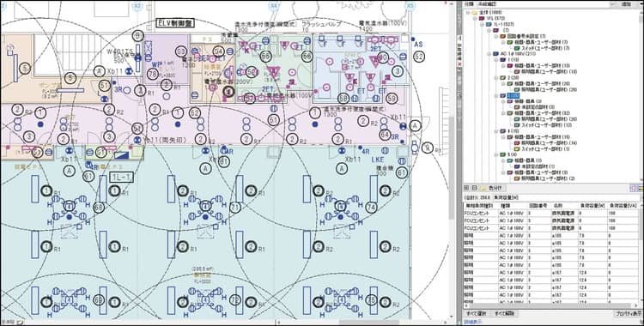Select the LKE symbol on the plan
The image size is (644, 326).
[x=377, y=159]
